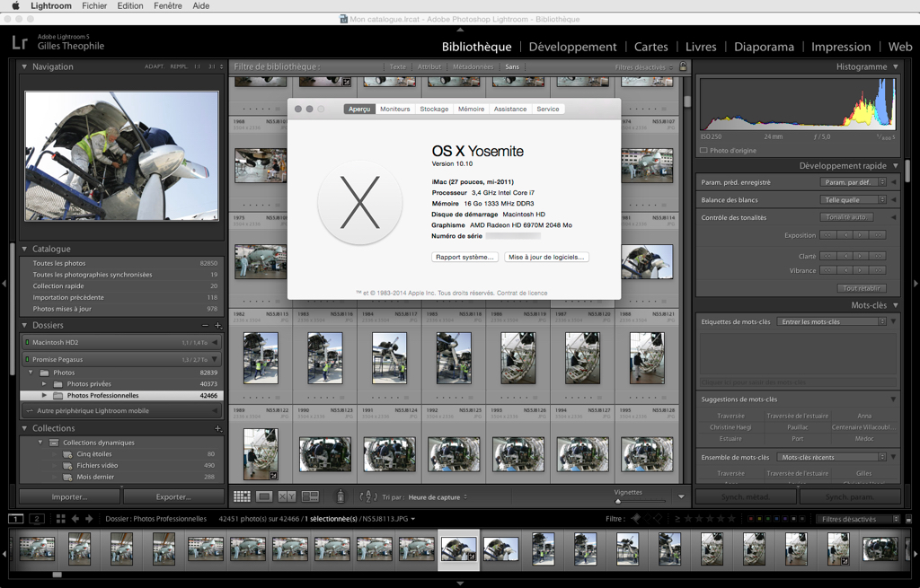The width and height of the screenshot is (920, 588).
Task: Switch to loupe view mode
Action: (x=264, y=496)
